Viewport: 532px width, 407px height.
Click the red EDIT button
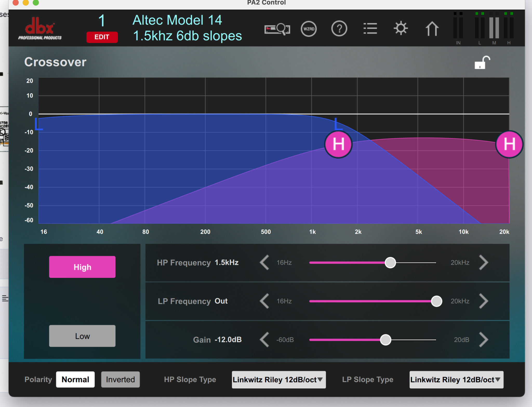coord(102,37)
